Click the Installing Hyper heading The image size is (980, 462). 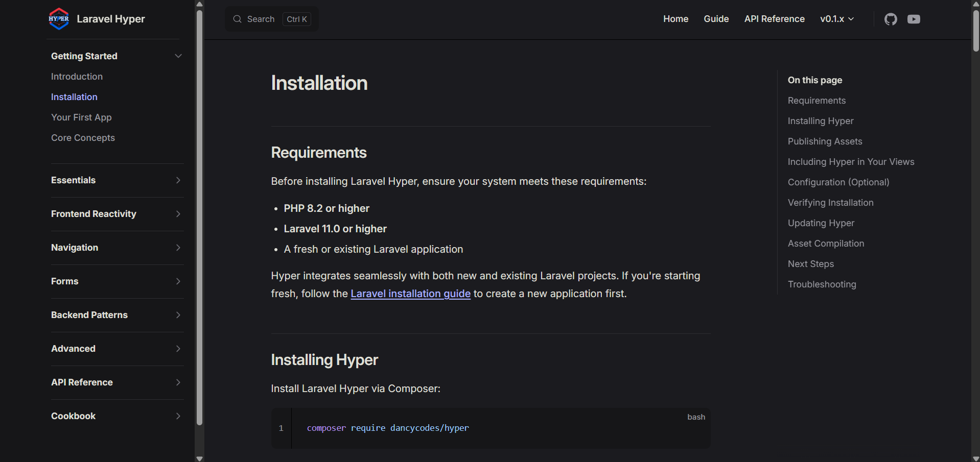coord(324,360)
